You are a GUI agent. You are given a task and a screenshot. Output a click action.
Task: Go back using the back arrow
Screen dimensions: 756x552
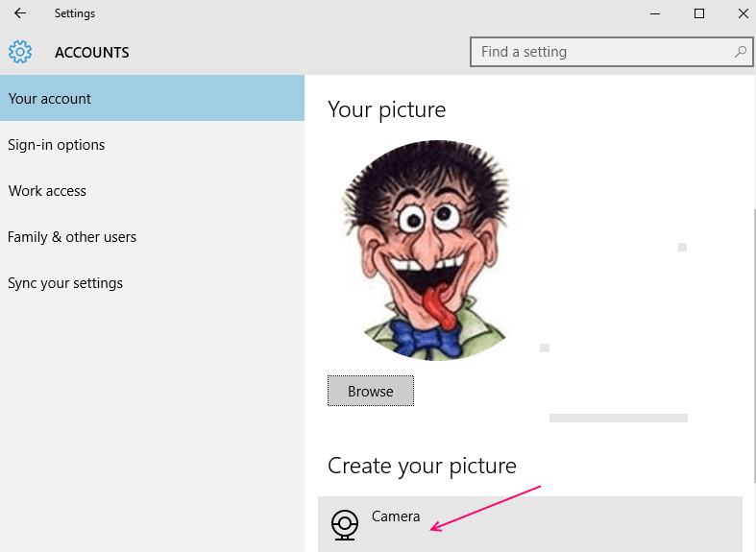(20, 13)
